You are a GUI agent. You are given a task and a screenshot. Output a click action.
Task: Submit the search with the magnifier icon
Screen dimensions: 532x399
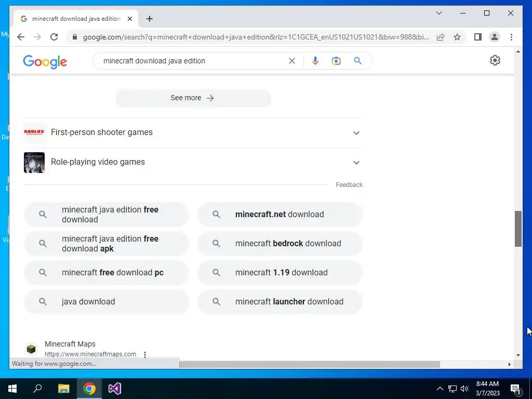click(357, 61)
